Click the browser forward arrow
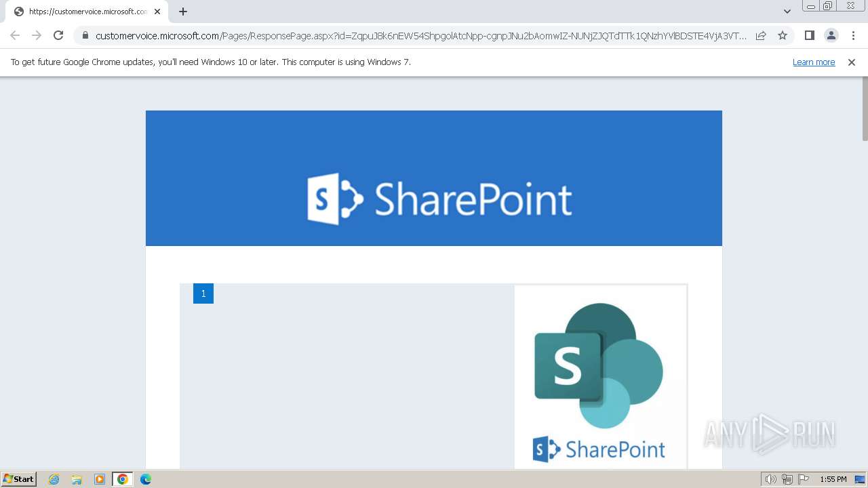Viewport: 868px width, 488px height. click(37, 35)
